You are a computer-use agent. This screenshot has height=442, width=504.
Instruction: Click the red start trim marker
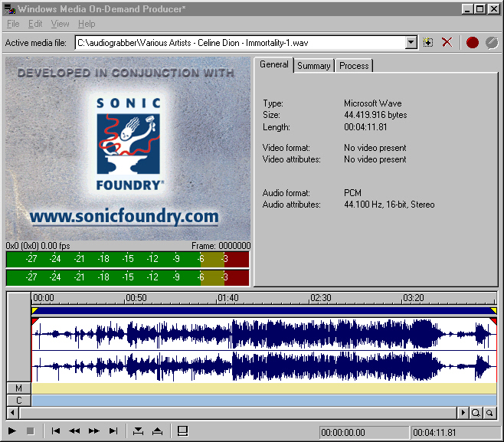(x=35, y=321)
